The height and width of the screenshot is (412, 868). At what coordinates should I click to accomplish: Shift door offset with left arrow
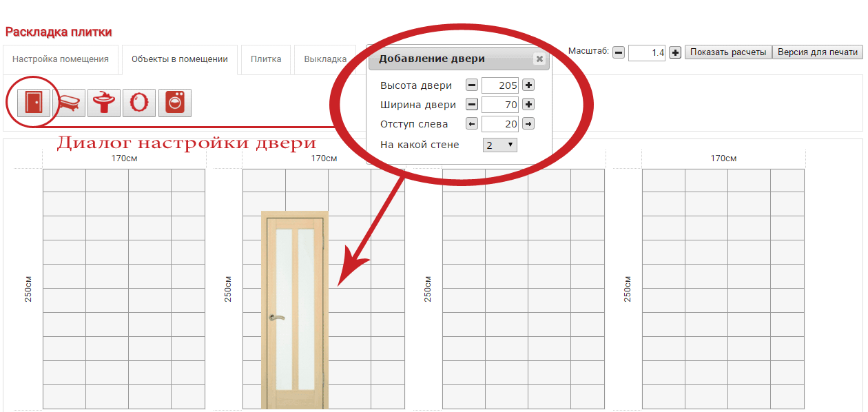click(x=472, y=124)
